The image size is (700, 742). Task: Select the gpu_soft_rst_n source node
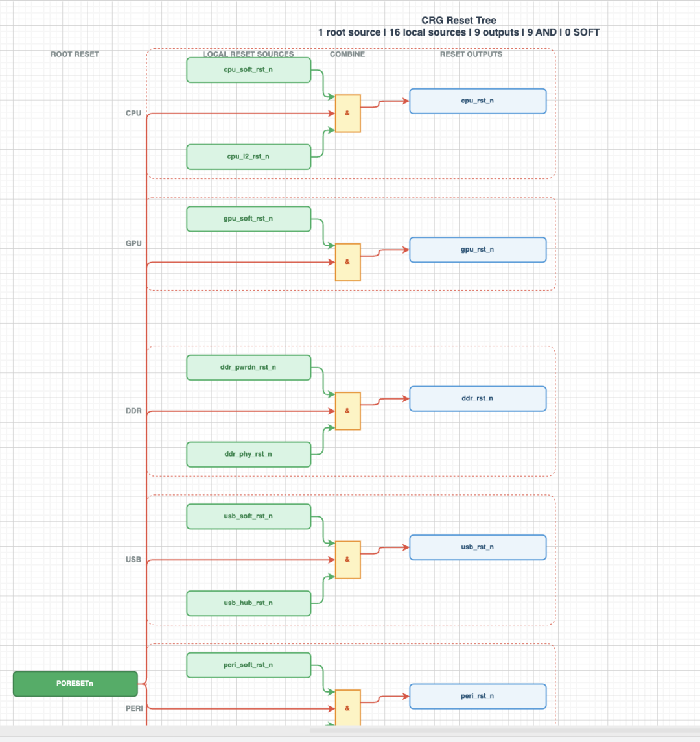pos(249,219)
